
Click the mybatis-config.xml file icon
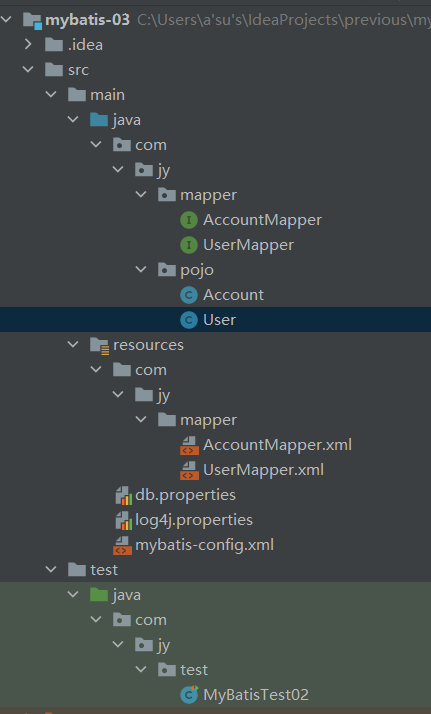(x=122, y=546)
